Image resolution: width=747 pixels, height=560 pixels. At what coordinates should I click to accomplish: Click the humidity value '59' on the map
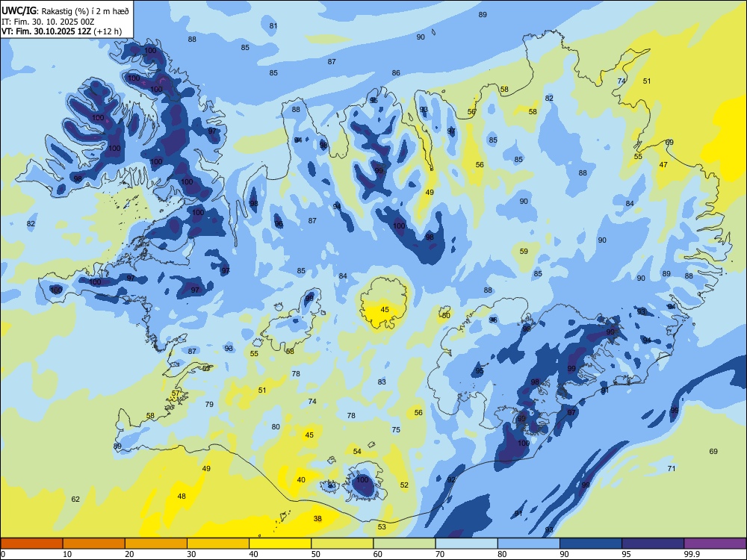tap(524, 251)
